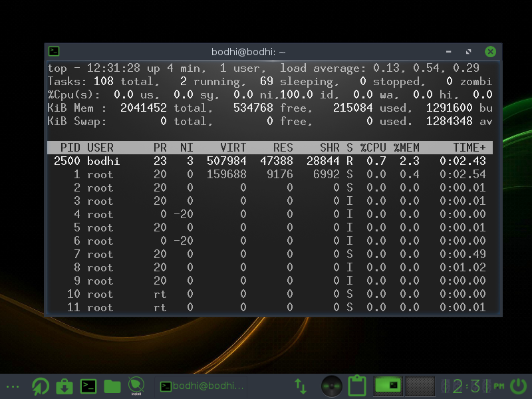Click the power button icon in shelf
This screenshot has width=532, height=399.
(519, 386)
